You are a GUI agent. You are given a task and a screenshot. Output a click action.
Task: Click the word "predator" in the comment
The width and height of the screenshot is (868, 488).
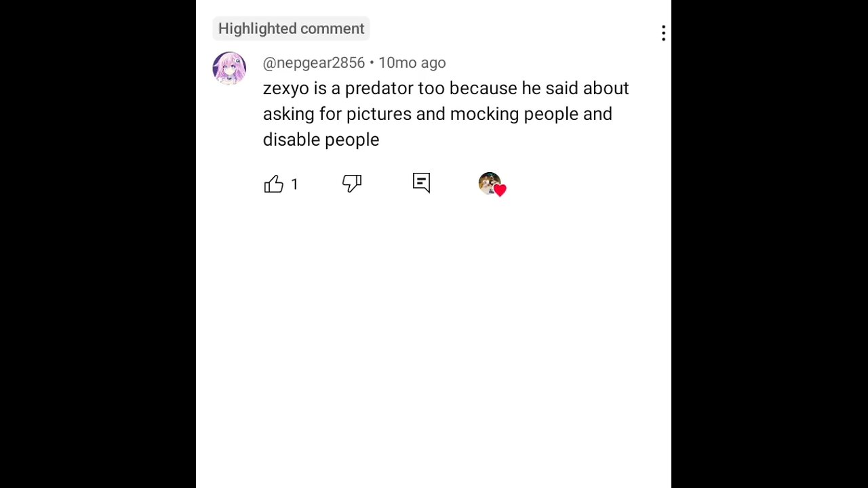tap(378, 88)
